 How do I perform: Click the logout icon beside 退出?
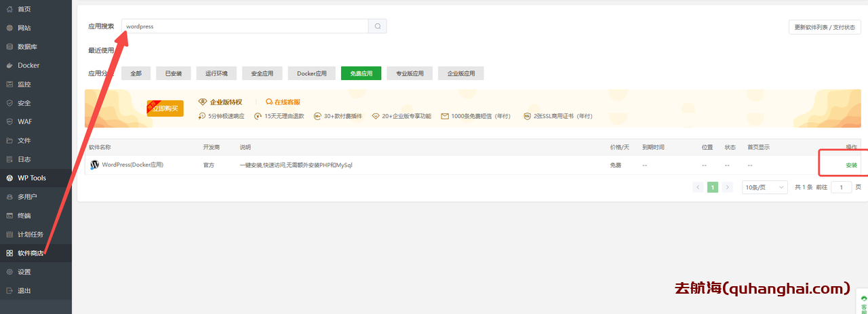(x=9, y=290)
